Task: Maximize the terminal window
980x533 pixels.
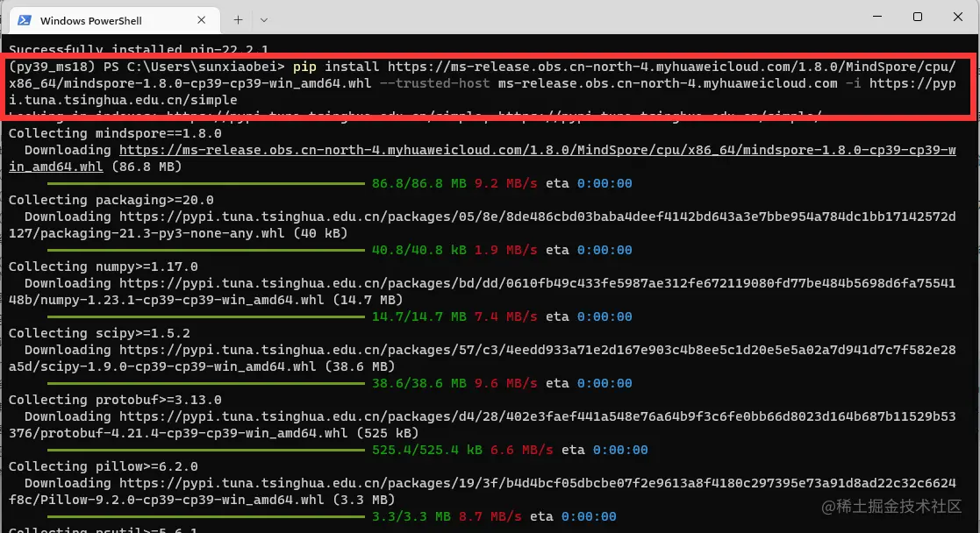Action: 918,17
